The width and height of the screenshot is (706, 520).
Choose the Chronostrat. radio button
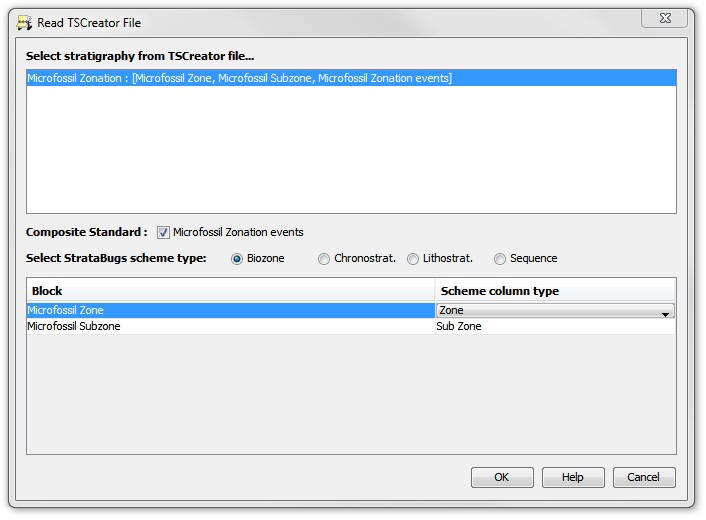[324, 259]
